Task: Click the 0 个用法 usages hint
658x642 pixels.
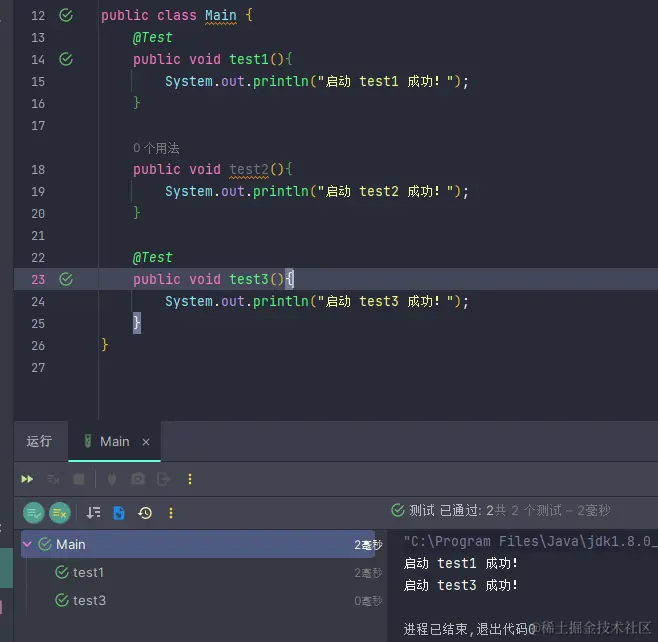Action: 156,148
